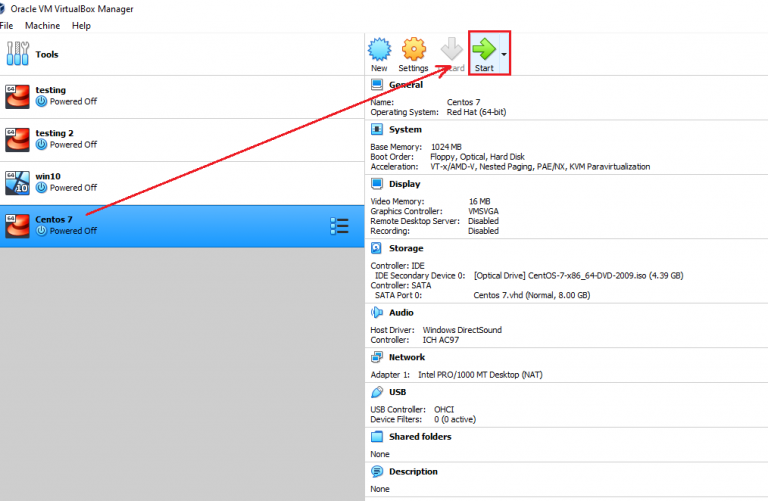Click the power status icon of testing 2
This screenshot has height=501, width=768.
[x=42, y=144]
